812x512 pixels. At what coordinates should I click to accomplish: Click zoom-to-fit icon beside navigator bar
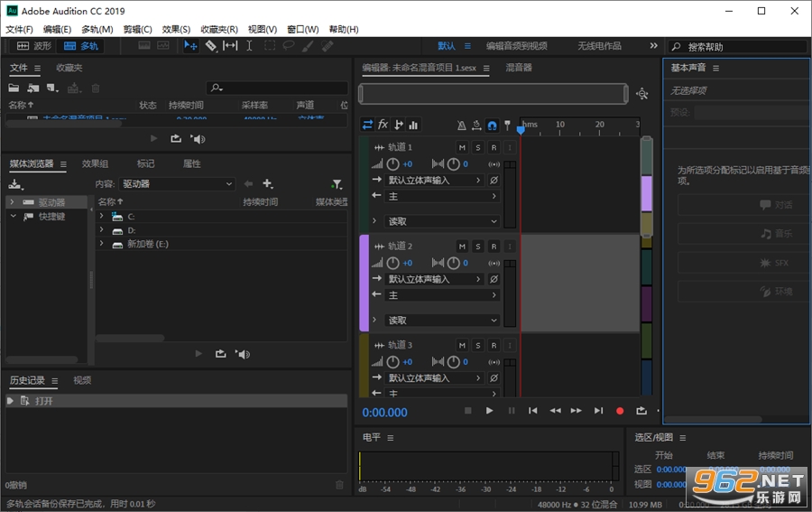click(x=642, y=94)
